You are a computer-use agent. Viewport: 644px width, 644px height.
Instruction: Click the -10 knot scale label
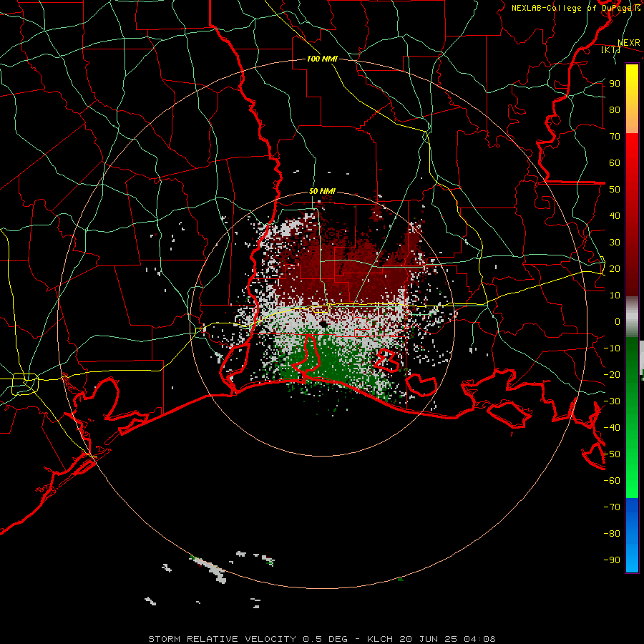pos(612,348)
